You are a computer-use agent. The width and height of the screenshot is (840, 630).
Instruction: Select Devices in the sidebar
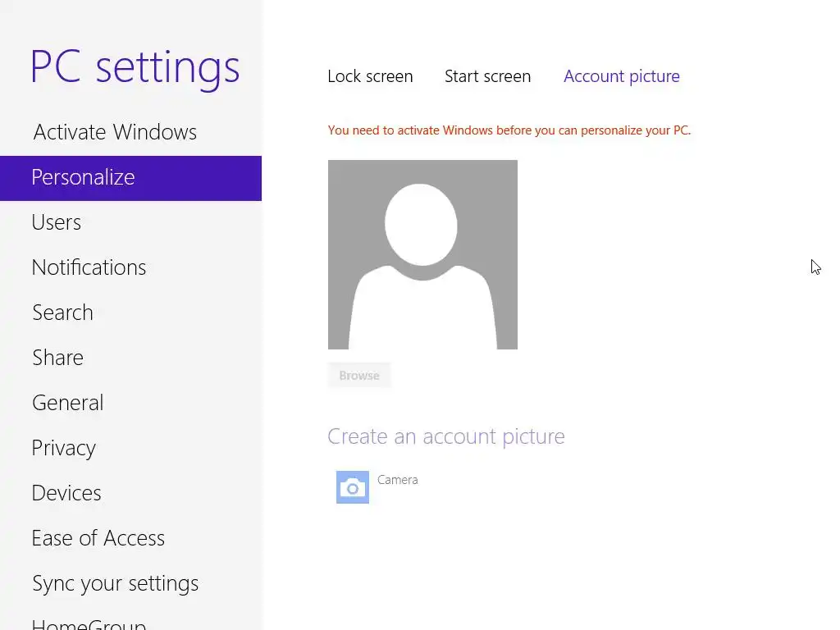coord(66,493)
